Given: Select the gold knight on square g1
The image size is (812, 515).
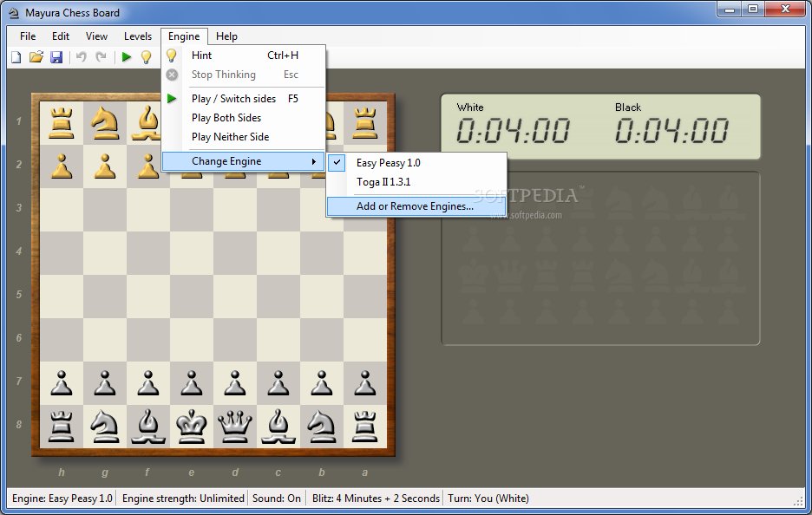Looking at the screenshot, I should [105, 123].
